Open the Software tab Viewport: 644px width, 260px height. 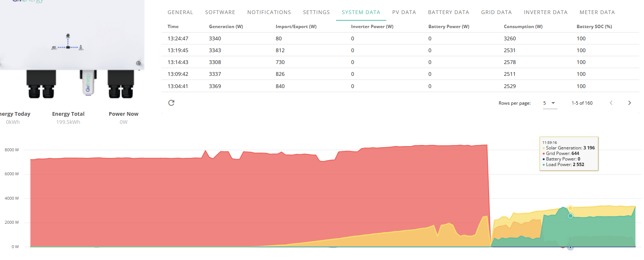[x=220, y=12]
